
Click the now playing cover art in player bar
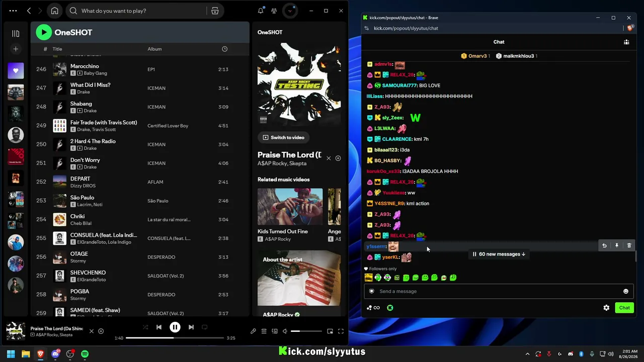coord(16,331)
